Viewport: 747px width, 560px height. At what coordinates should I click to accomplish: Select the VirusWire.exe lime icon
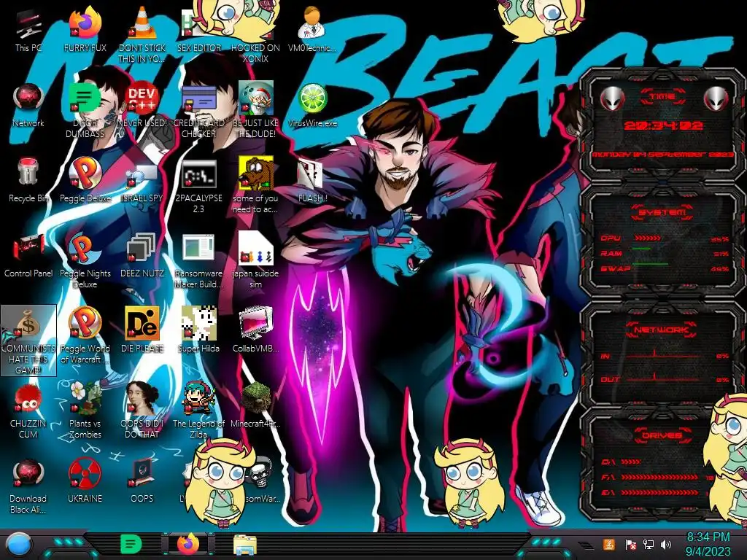[x=312, y=105]
